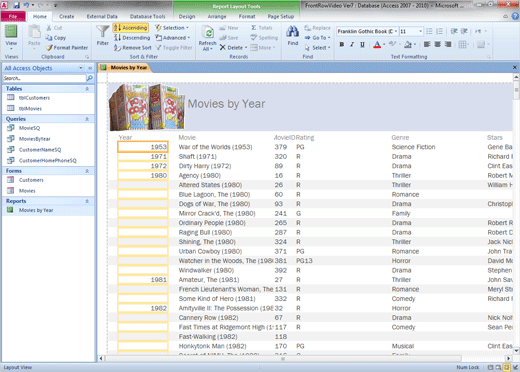This screenshot has width=520, height=372.
Task: Click the View button icon
Action: [11, 32]
